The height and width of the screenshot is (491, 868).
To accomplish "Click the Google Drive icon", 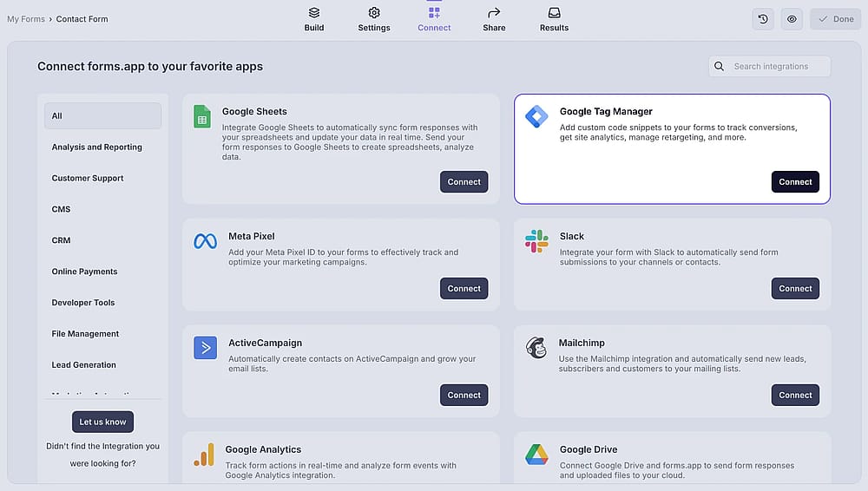I will click(x=536, y=455).
